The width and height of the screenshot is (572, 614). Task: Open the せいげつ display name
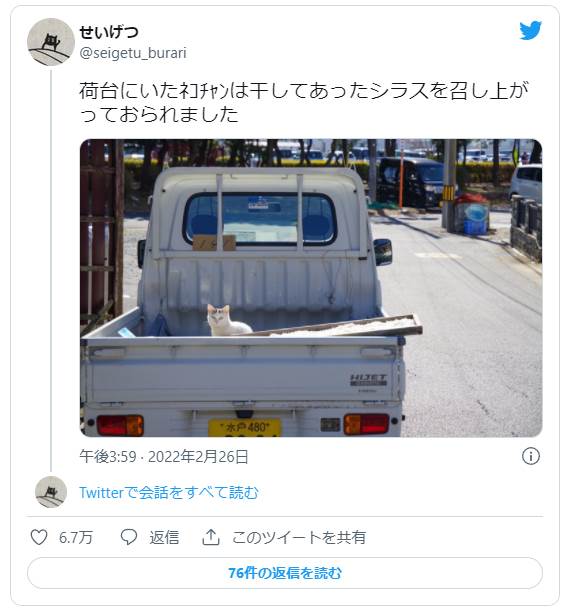[x=109, y=32]
